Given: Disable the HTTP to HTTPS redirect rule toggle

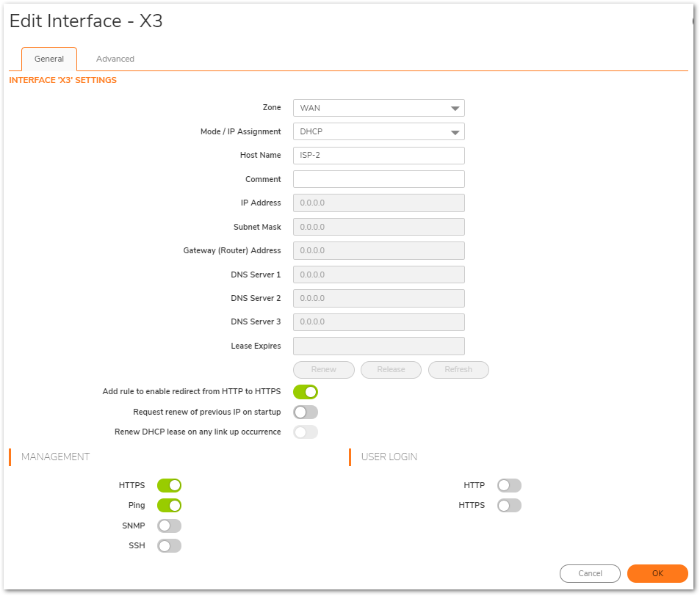Looking at the screenshot, I should click(x=306, y=392).
